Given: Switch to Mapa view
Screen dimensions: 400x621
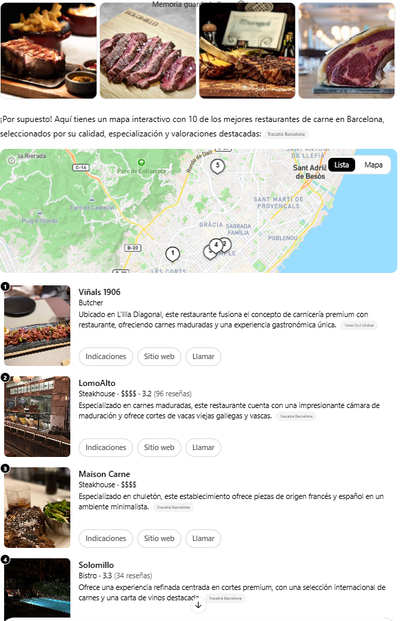Looking at the screenshot, I should coord(373,165).
